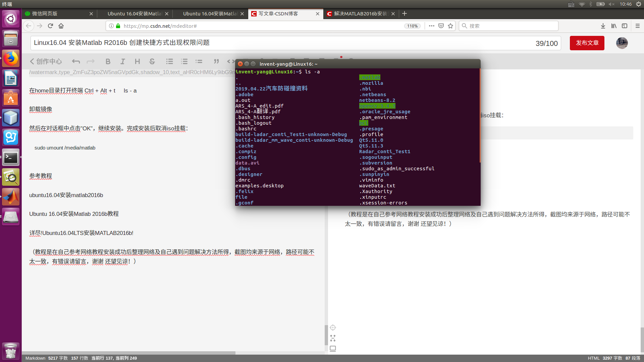This screenshot has width=644, height=362.
Task: Open the Wi-Fi network indicator
Action: point(582,4)
